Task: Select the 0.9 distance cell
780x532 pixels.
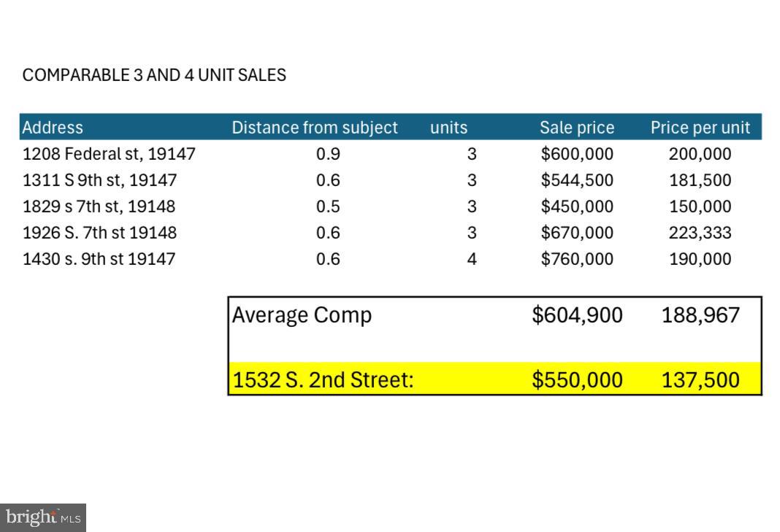Action: pyautogui.click(x=328, y=154)
